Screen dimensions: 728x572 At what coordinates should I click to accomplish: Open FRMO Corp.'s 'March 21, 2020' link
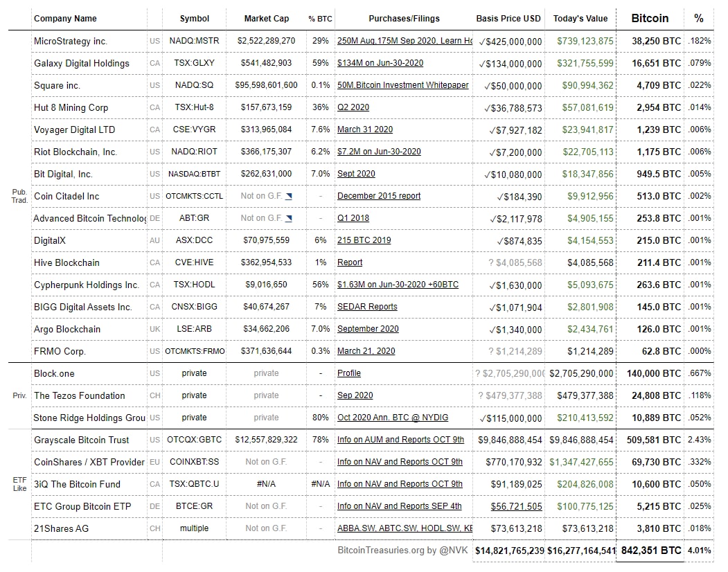click(366, 351)
